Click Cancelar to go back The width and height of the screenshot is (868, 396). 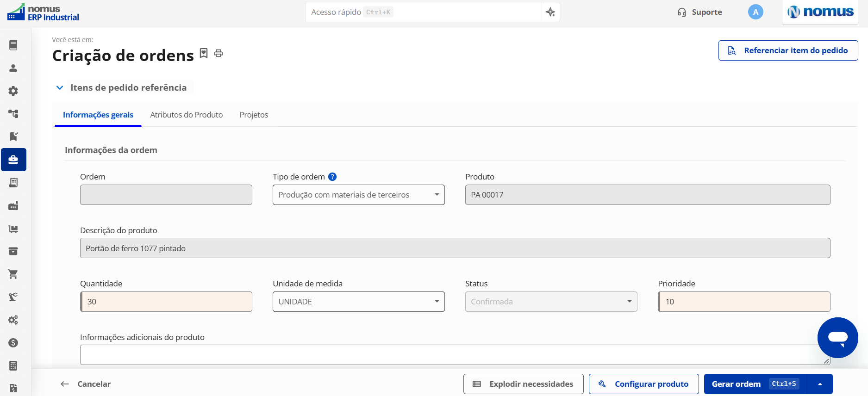(x=86, y=384)
